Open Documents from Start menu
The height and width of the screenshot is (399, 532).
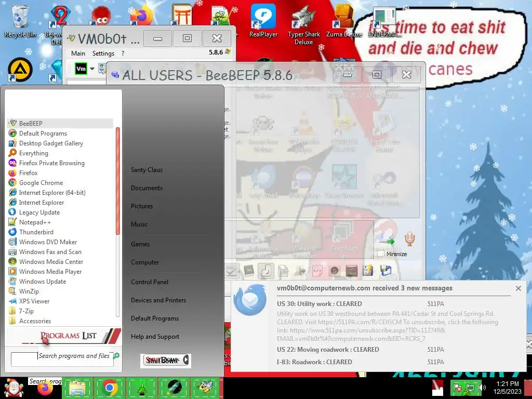tap(147, 188)
